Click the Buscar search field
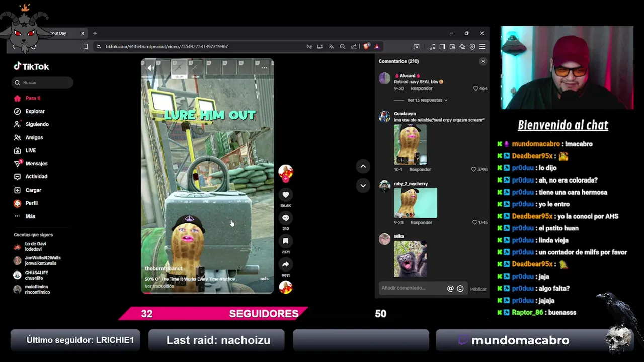Image resolution: width=644 pixels, height=362 pixels. pos(43,82)
